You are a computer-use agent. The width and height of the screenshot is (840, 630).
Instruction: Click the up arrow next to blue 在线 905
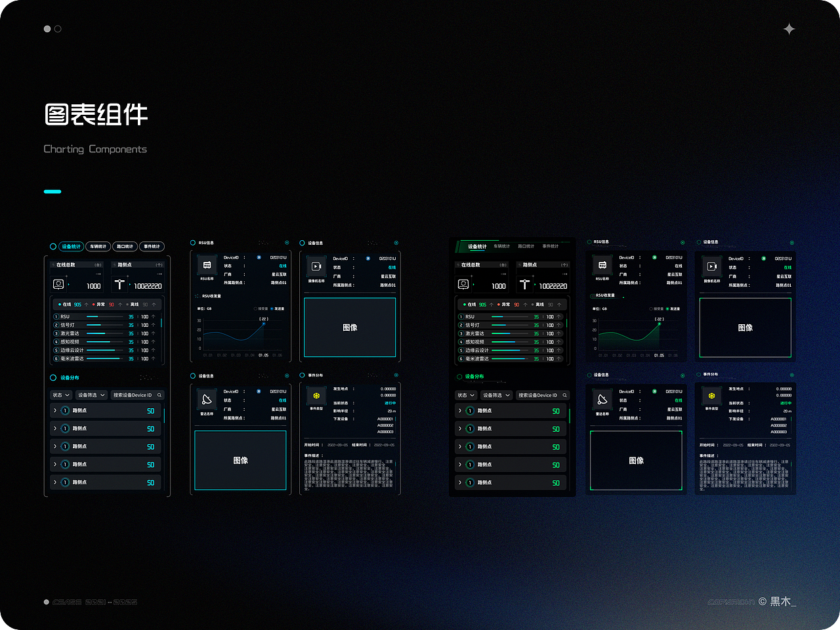(x=86, y=304)
